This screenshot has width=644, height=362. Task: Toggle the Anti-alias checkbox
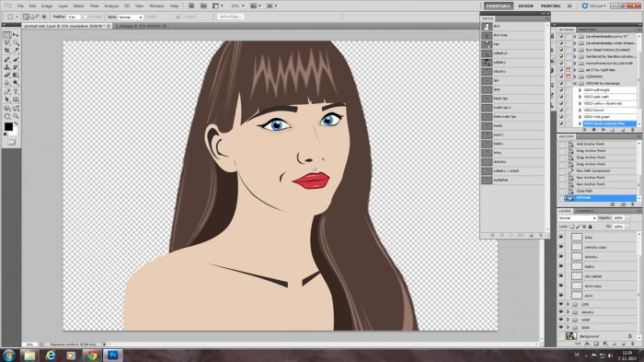[x=86, y=17]
